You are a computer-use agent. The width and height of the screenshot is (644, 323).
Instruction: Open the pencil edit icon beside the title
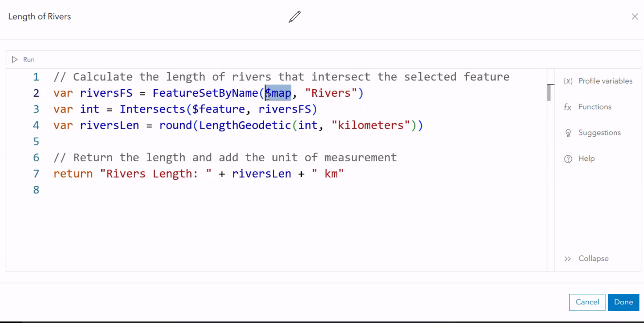(294, 16)
